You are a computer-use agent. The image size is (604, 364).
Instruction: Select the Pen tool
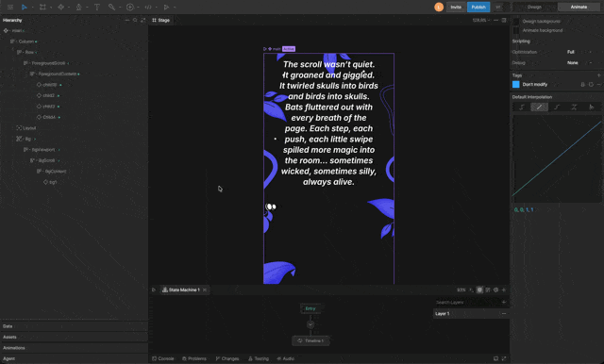coord(78,7)
